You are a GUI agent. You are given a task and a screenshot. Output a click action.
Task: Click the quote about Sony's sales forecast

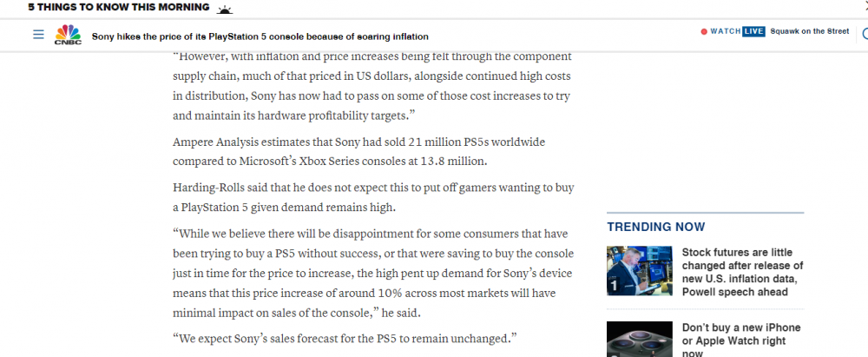point(345,337)
